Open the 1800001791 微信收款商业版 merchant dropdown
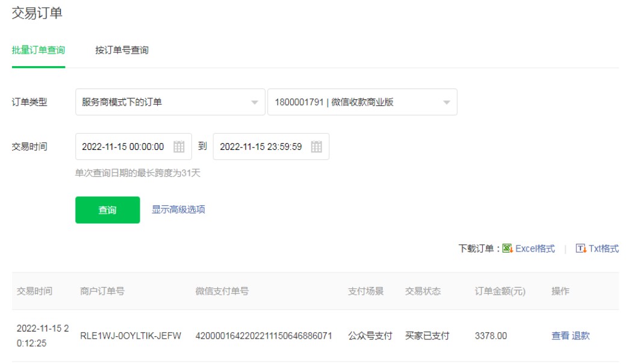The height and width of the screenshot is (364, 628). pyautogui.click(x=362, y=102)
